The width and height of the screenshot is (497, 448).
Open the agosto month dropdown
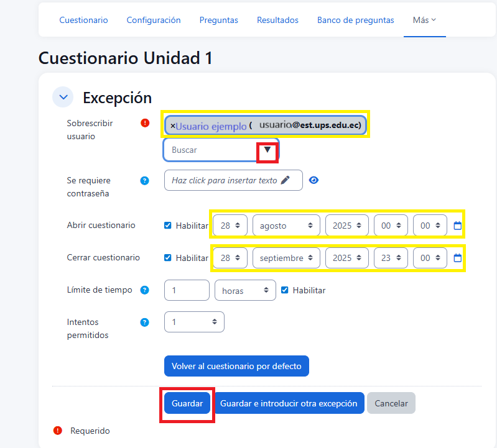point(286,226)
